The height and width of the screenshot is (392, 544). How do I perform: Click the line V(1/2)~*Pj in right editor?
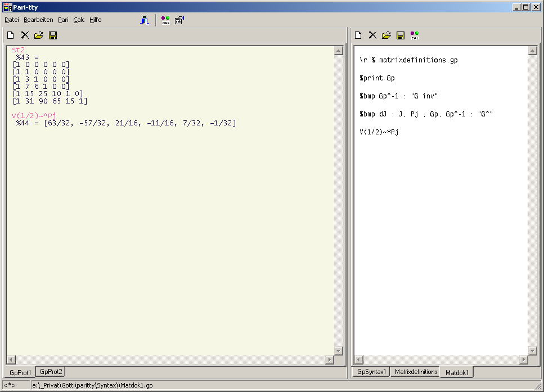click(379, 132)
